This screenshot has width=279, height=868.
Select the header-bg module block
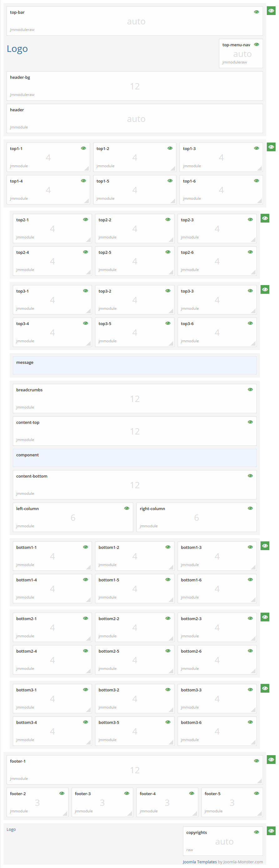134,86
